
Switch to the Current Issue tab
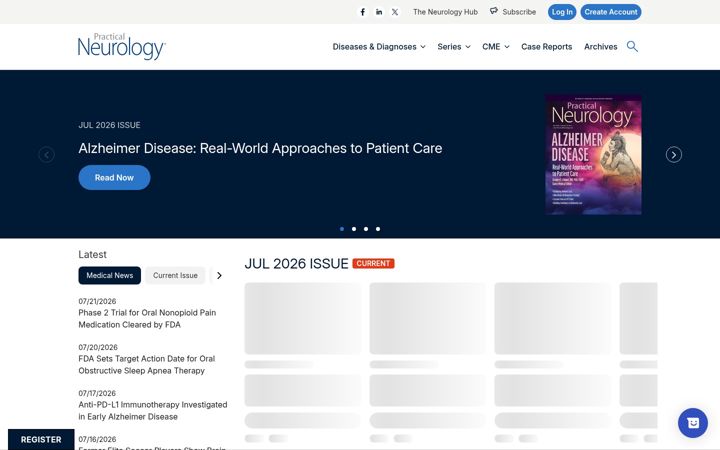(x=175, y=276)
